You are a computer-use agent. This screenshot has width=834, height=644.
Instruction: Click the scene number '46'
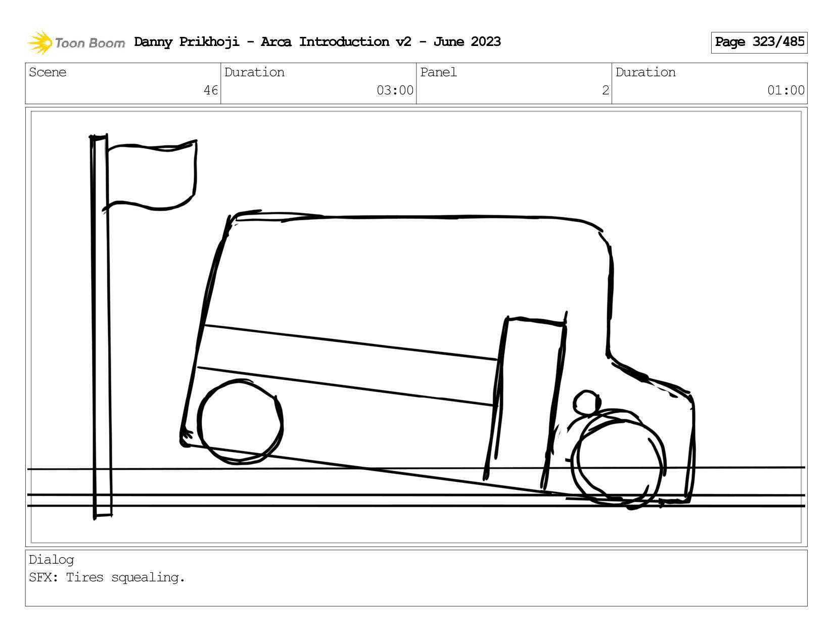(x=211, y=90)
